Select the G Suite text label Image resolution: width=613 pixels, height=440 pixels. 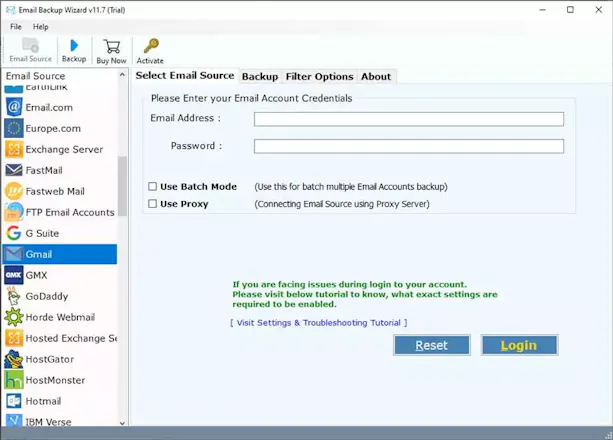42,233
